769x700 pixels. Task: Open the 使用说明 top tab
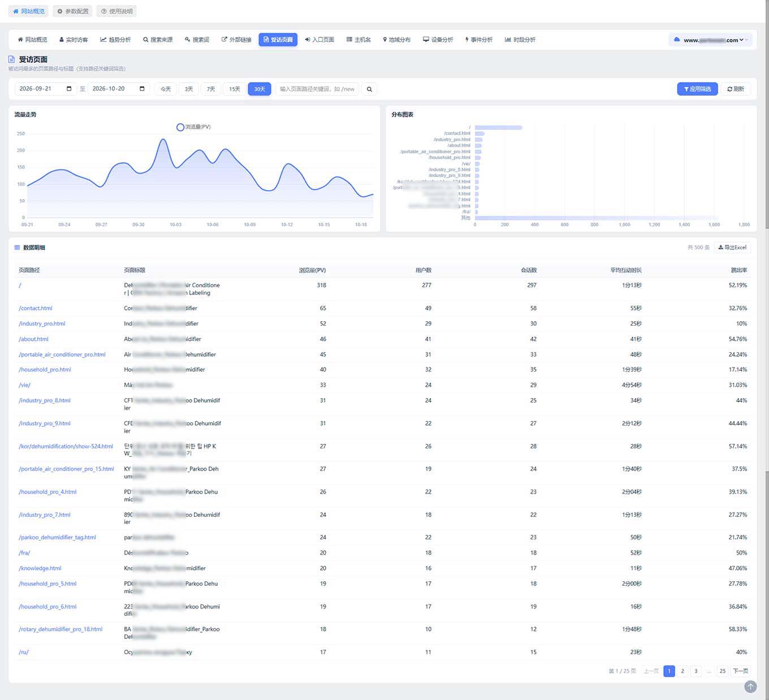tap(116, 11)
